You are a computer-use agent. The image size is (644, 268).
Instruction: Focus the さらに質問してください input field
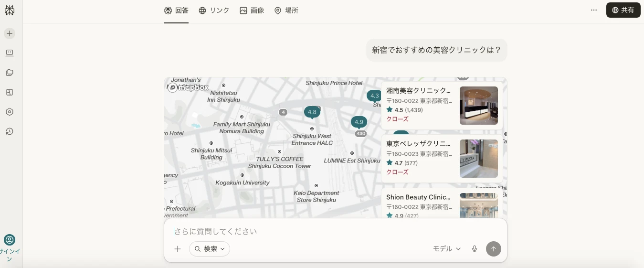(336, 231)
